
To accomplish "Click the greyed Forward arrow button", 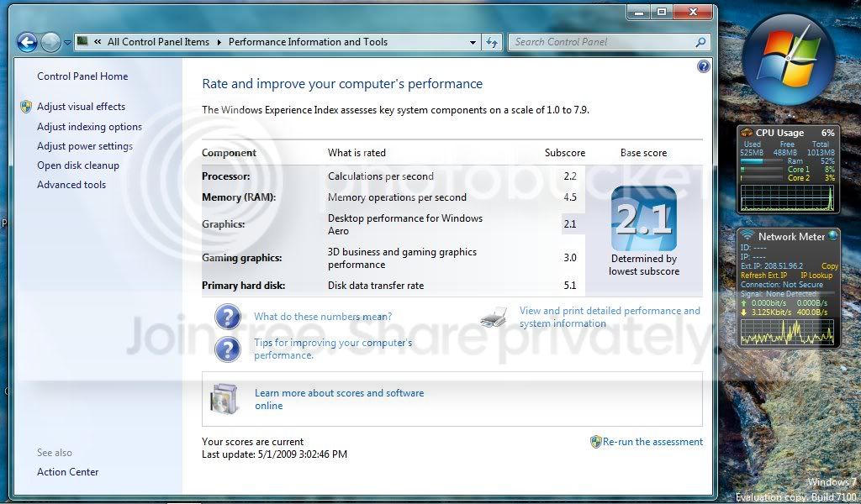I will [50, 42].
